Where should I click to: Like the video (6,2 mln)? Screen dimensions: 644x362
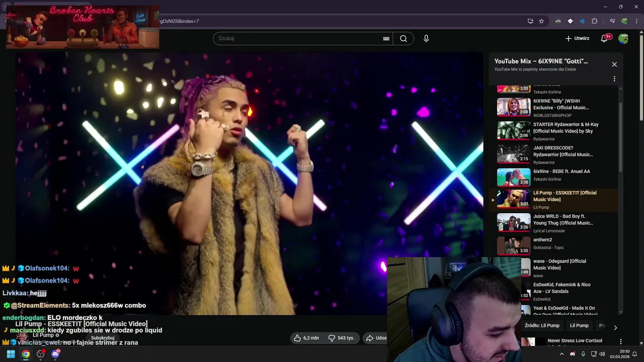[x=306, y=338]
